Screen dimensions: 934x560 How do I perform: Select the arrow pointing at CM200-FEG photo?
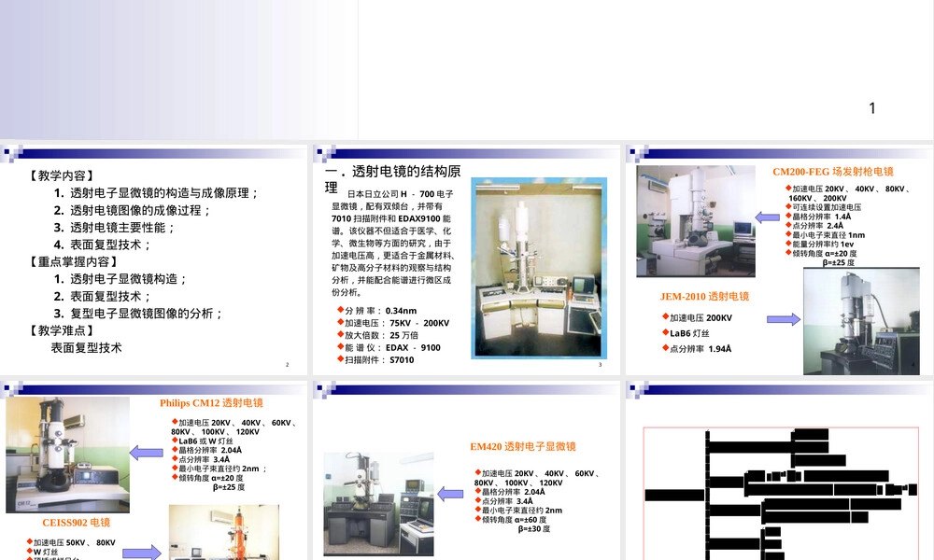coord(767,217)
